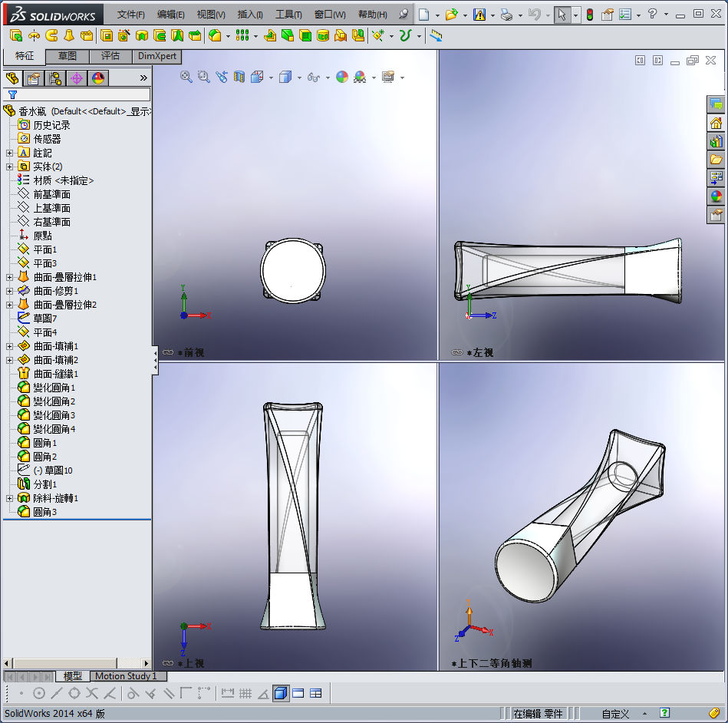Switch to the 草图 tab
Screen dimensions: 728x723
68,56
